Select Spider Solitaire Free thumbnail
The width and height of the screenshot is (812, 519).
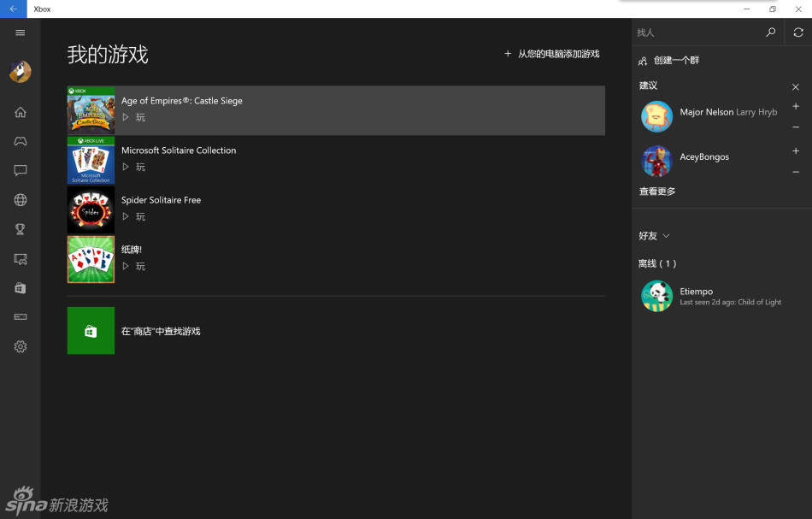91,210
